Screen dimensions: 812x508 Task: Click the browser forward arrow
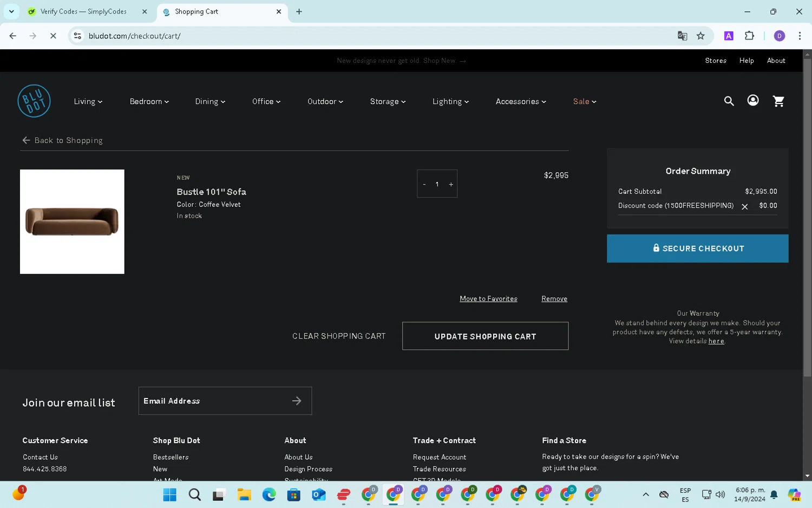pos(33,36)
